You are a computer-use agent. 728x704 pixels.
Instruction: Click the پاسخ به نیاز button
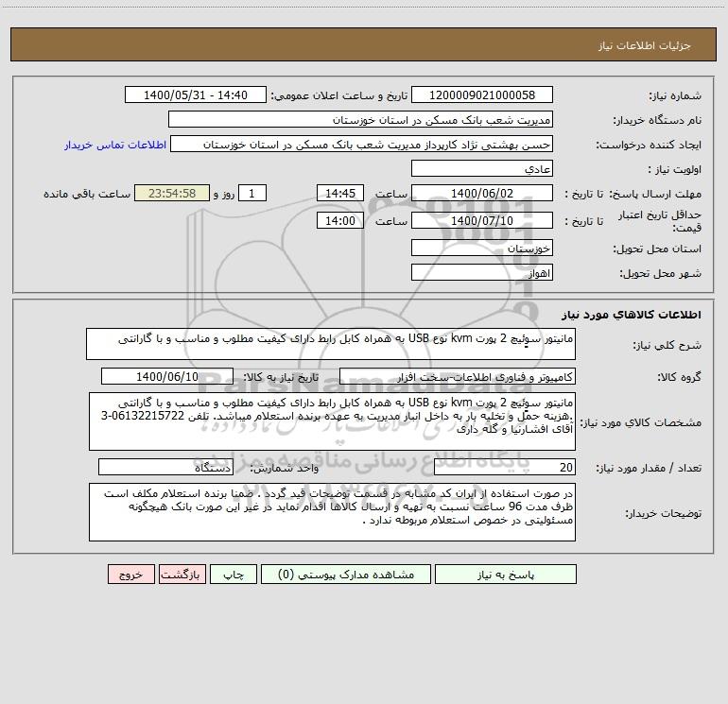(506, 575)
